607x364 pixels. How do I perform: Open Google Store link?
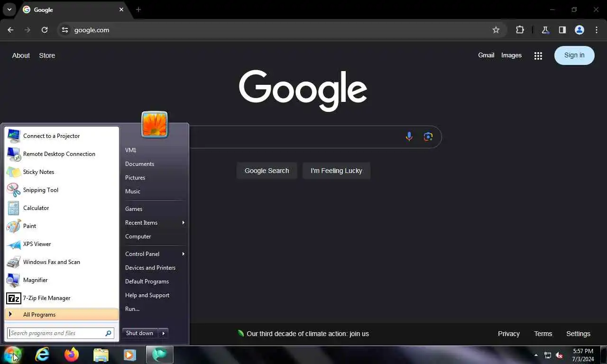47,55
